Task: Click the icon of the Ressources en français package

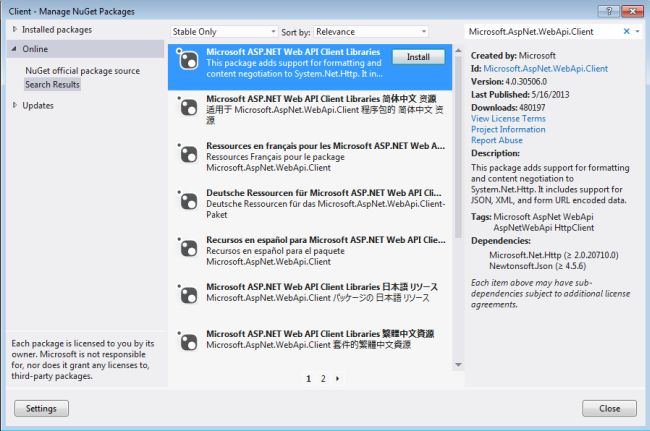Action: pyautogui.click(x=187, y=153)
